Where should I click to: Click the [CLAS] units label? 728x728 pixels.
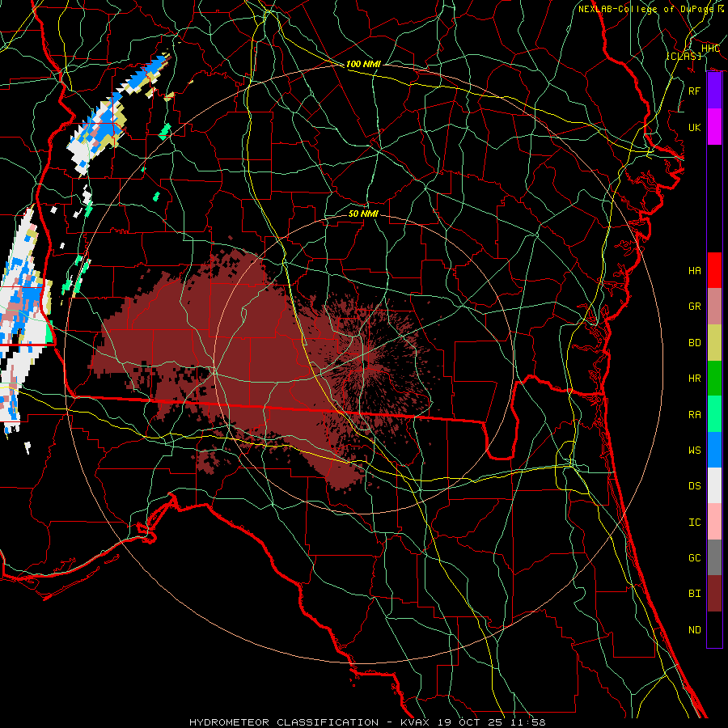pos(684,56)
